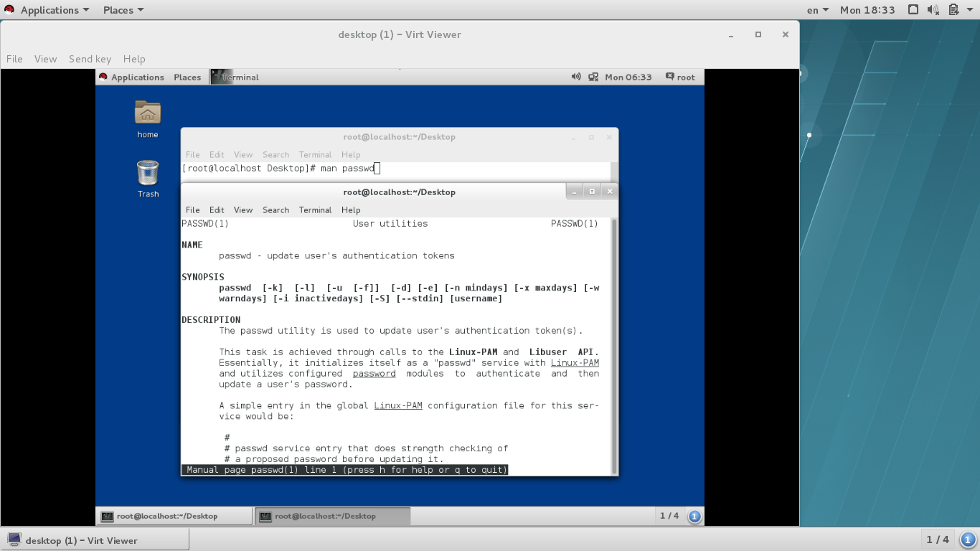This screenshot has height=551, width=980.
Task: Click the SYNOPSIS heading in man page
Action: pyautogui.click(x=203, y=277)
